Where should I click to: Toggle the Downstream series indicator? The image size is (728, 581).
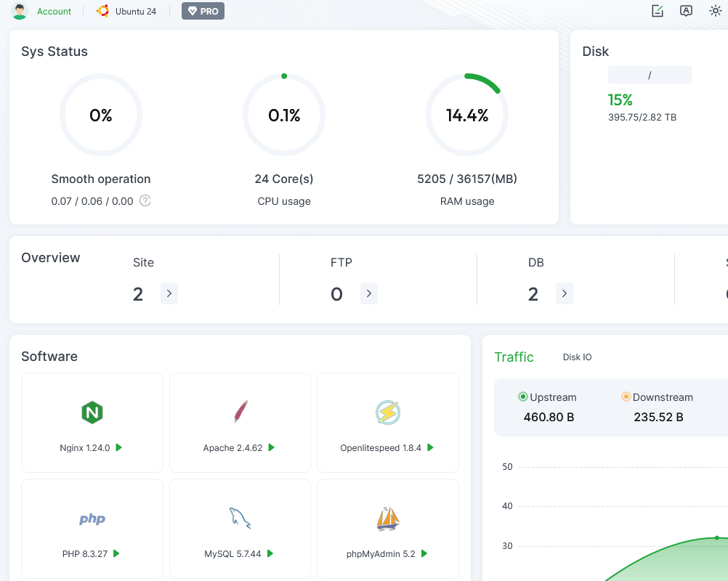626,397
